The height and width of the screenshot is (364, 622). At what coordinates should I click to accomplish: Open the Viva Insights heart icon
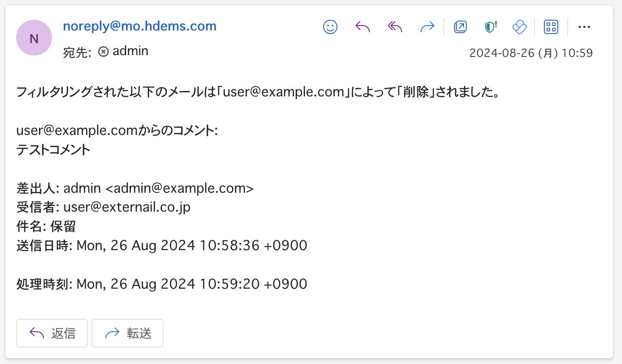point(519,27)
